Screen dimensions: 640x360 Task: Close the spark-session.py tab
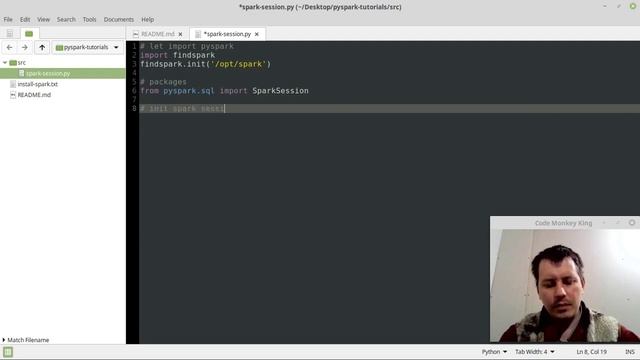pyautogui.click(x=257, y=34)
